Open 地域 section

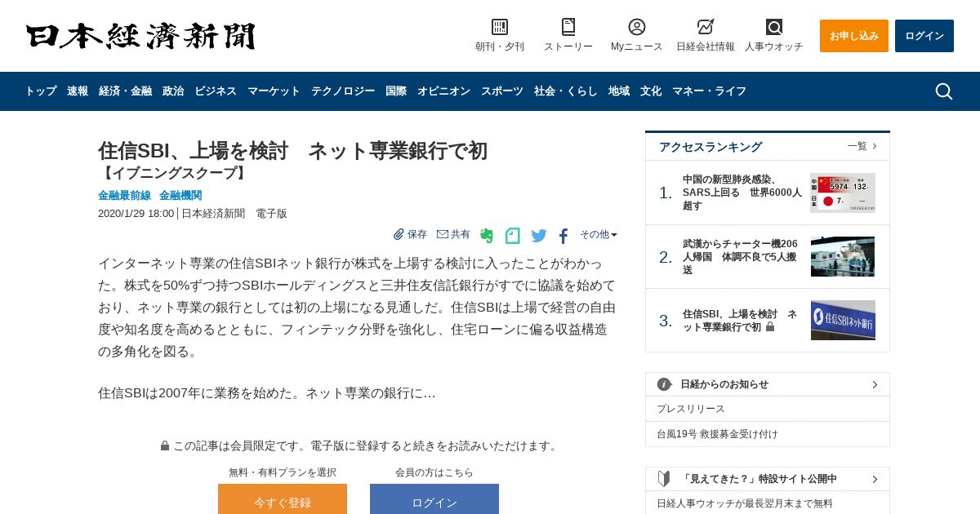pos(619,91)
